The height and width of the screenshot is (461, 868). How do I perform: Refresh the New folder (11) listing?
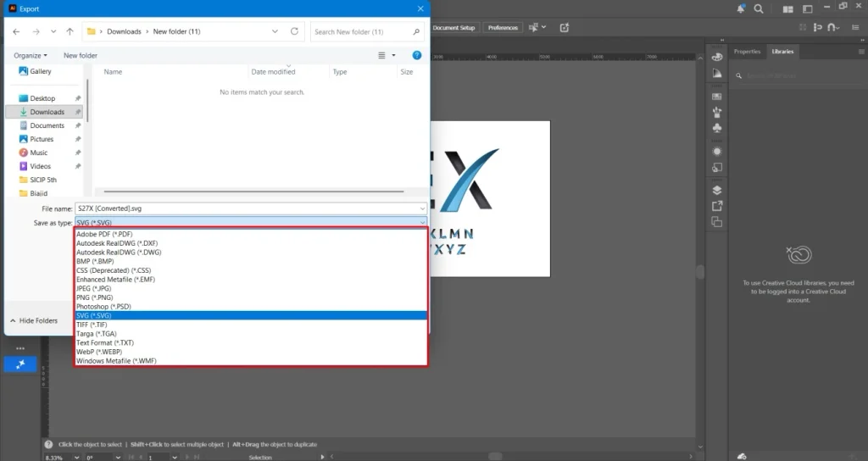pos(294,31)
